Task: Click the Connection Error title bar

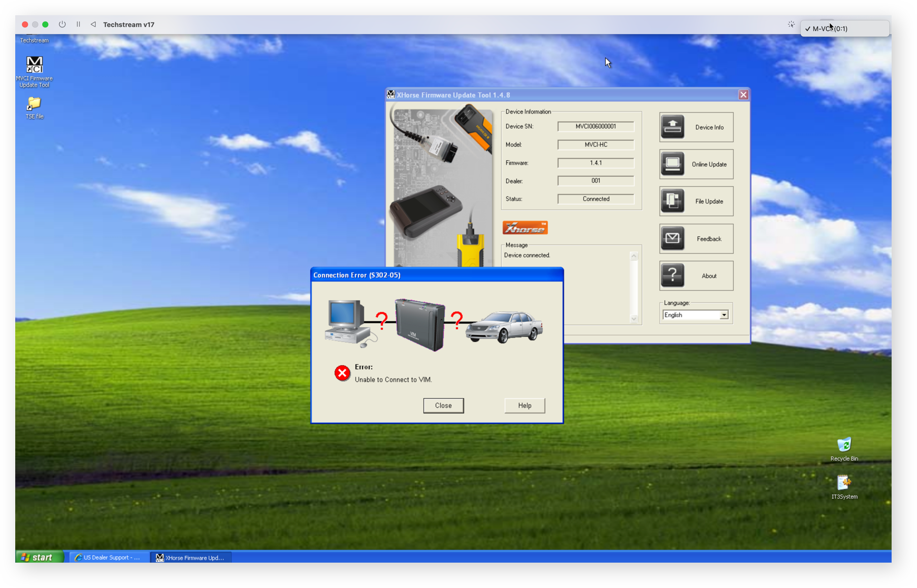Action: 437,275
